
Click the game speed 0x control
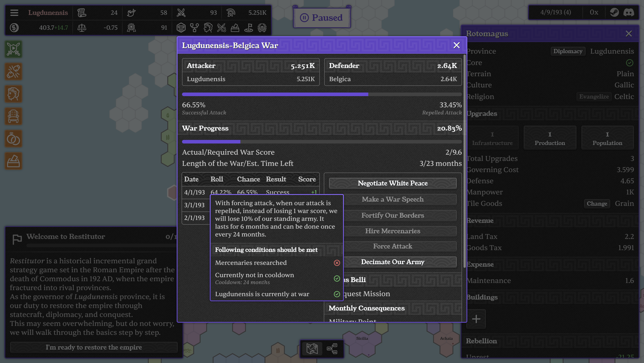(x=594, y=12)
